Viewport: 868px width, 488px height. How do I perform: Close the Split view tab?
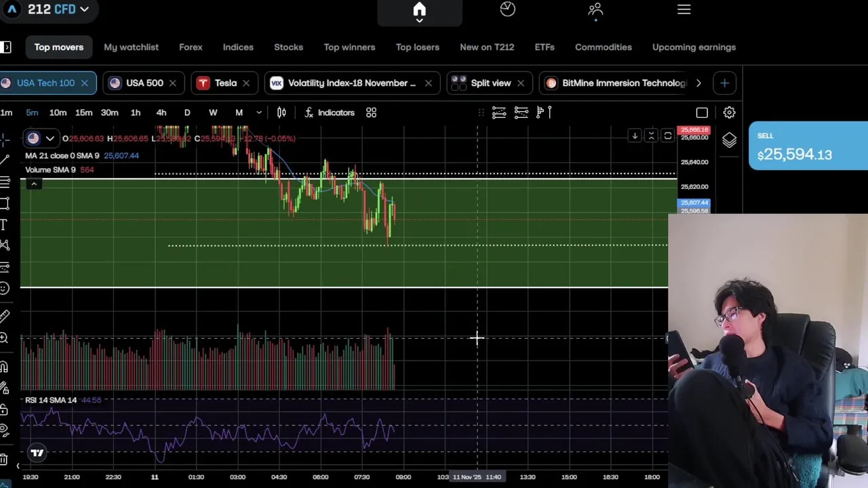click(520, 83)
